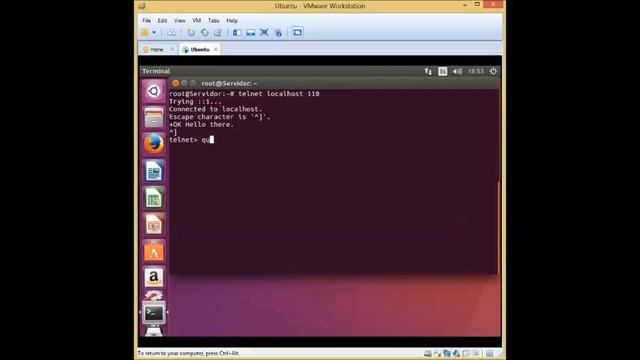Open System Settings from launcher
This screenshot has height=360, width=640.
tap(154, 295)
